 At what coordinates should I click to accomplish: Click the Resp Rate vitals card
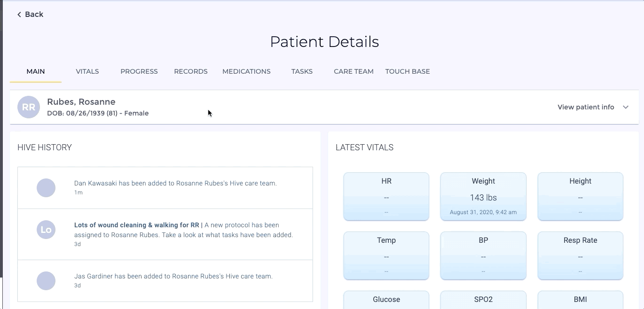(580, 255)
